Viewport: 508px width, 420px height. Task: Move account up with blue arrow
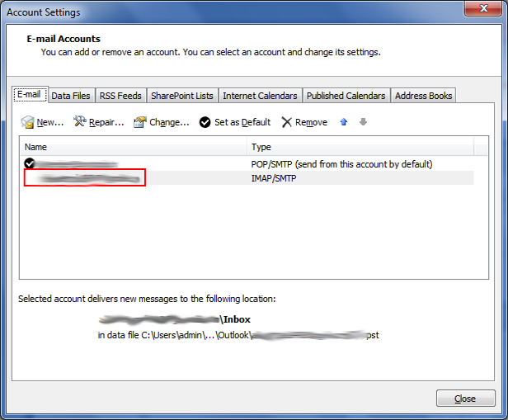click(344, 122)
